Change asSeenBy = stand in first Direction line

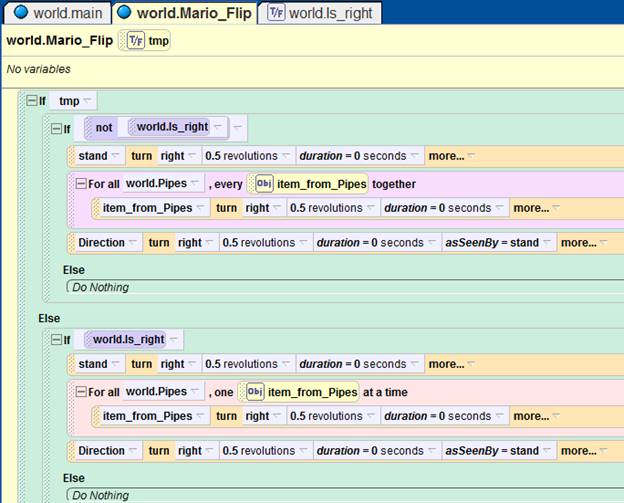click(498, 242)
